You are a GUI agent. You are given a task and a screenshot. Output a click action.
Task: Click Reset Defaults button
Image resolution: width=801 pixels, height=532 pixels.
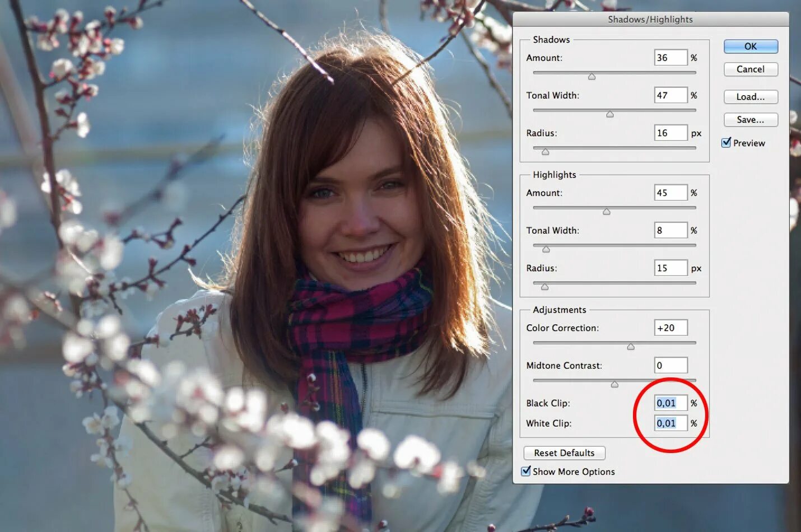point(564,453)
